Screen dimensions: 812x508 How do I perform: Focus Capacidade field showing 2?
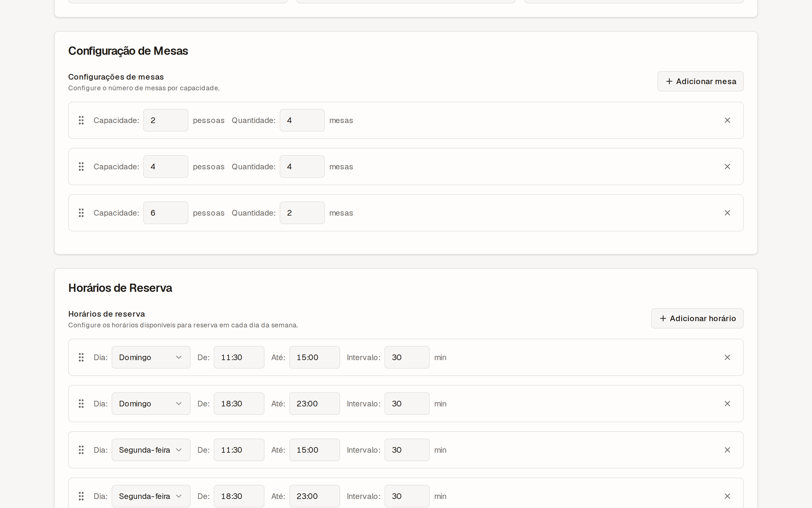(166, 120)
